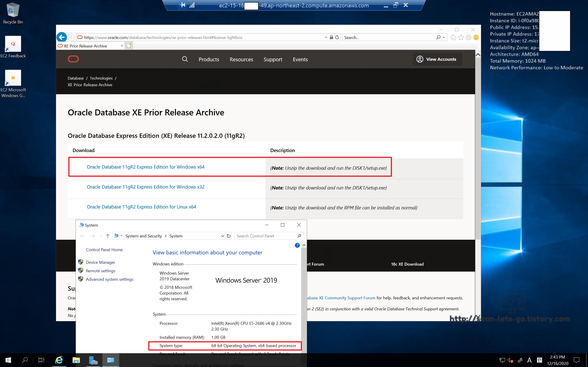Screen dimensions: 588x367
Task: Open System window help question mark icon
Action: [x=297, y=245]
